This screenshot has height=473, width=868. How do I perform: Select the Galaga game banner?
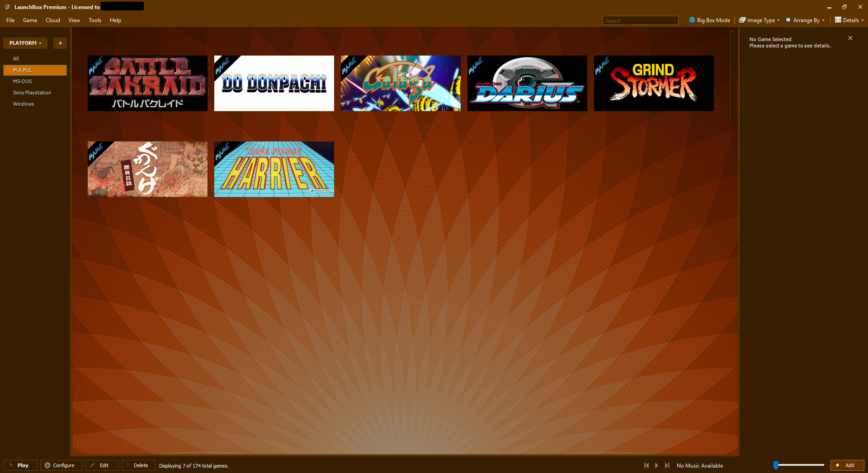click(x=401, y=84)
